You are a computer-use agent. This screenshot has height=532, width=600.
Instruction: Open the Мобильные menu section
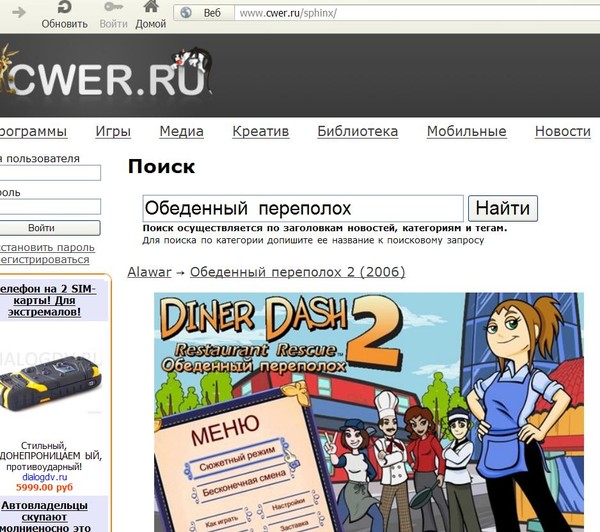point(466,131)
